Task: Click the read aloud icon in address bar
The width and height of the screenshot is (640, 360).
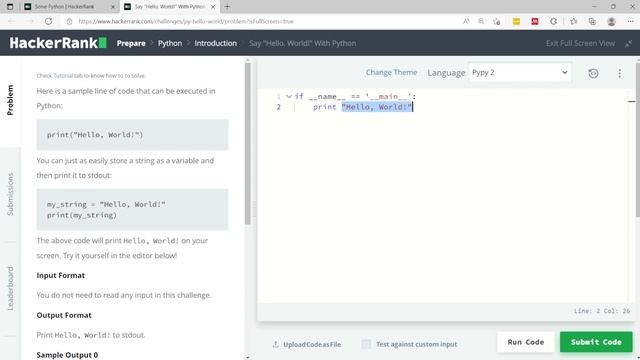Action: pyautogui.click(x=466, y=21)
